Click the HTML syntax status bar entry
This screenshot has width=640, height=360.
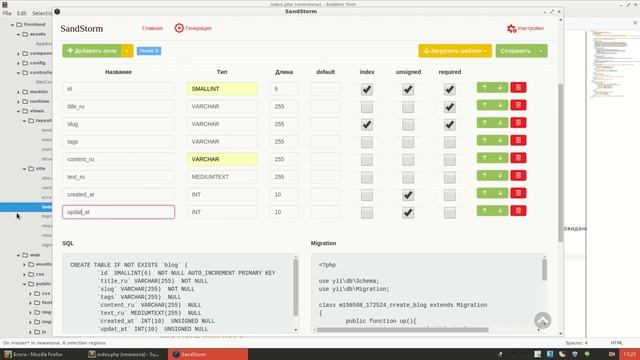[616, 343]
